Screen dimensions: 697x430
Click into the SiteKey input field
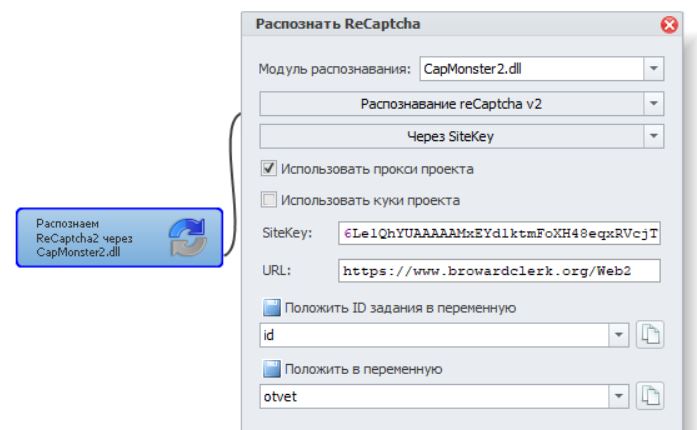click(500, 233)
